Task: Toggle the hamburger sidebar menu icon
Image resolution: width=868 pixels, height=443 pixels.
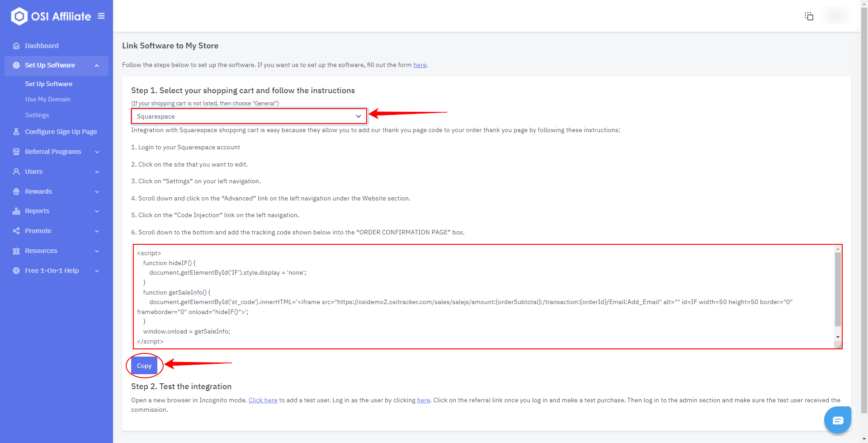Action: pyautogui.click(x=101, y=16)
